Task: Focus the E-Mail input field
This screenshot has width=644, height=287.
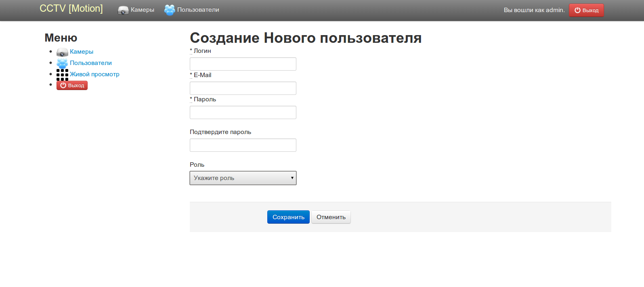Action: click(x=243, y=88)
